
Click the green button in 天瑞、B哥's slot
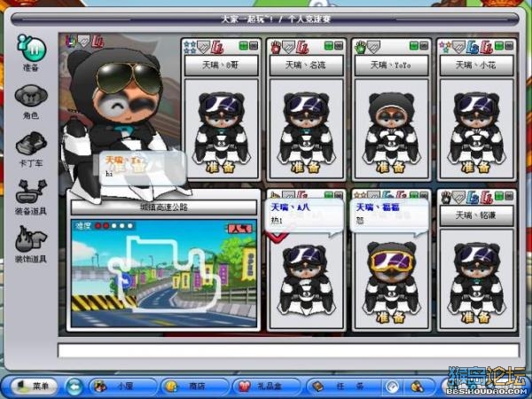244,46
